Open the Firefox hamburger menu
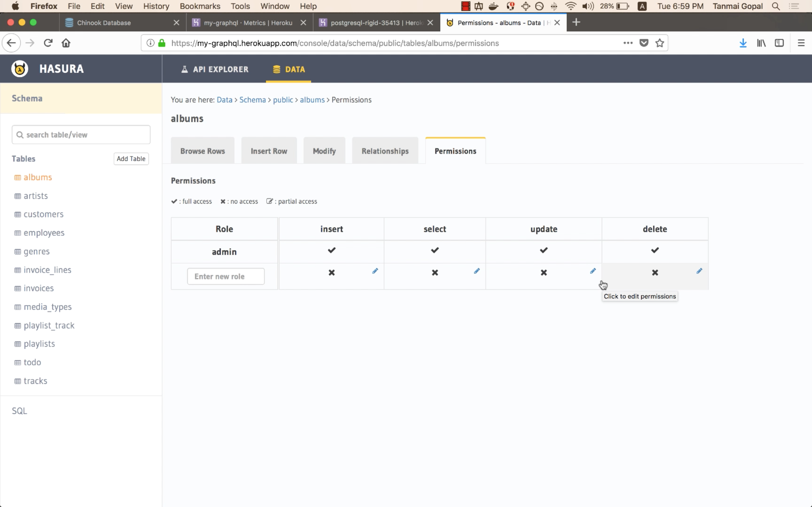Viewport: 812px width, 507px height. 801,43
